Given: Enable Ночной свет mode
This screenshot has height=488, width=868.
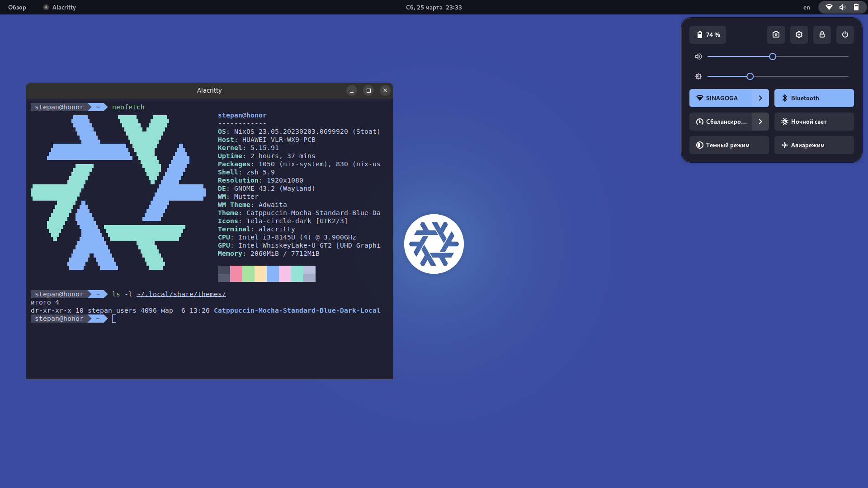Looking at the screenshot, I should (x=814, y=122).
